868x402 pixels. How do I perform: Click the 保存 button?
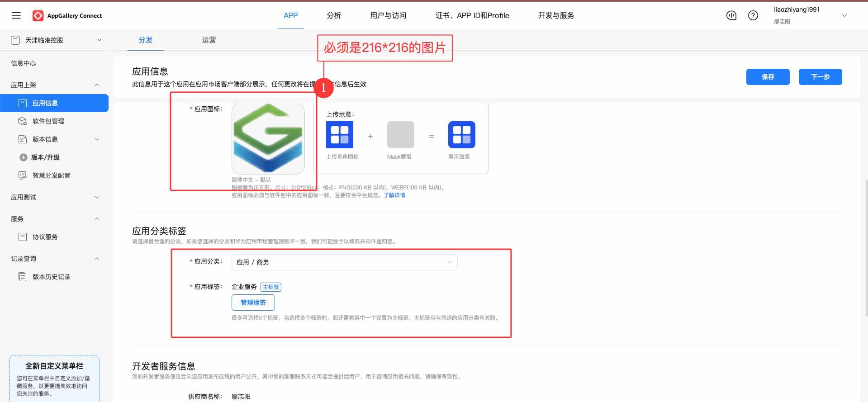[x=768, y=77]
